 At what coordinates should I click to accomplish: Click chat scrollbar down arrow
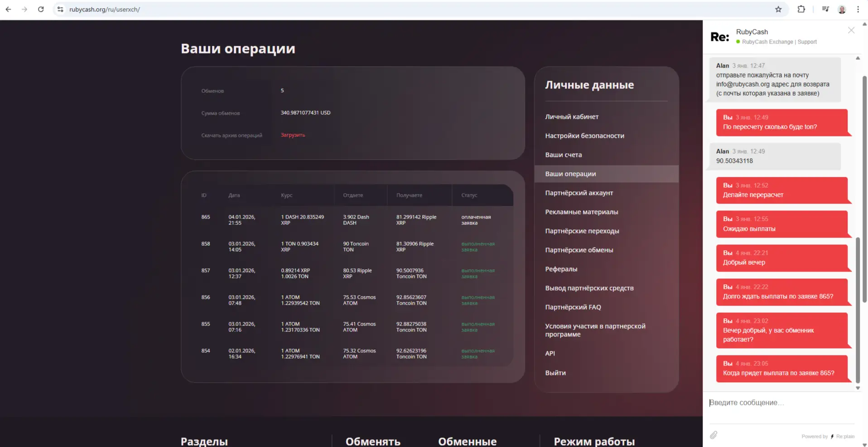(x=858, y=388)
